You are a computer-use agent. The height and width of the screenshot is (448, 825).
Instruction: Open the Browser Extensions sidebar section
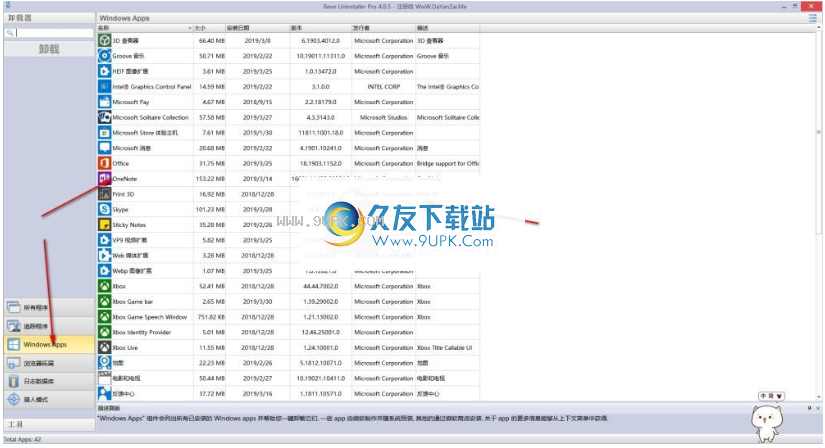(x=49, y=363)
